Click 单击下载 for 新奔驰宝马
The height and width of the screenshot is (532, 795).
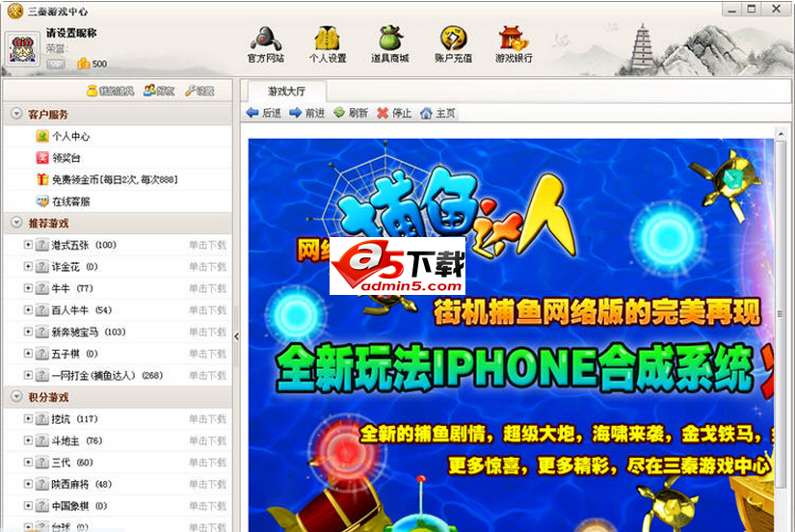pos(207,332)
